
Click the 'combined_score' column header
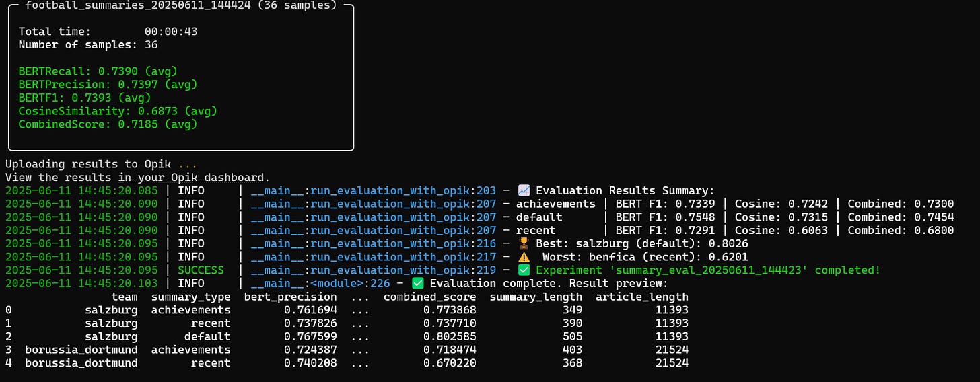pos(430,297)
